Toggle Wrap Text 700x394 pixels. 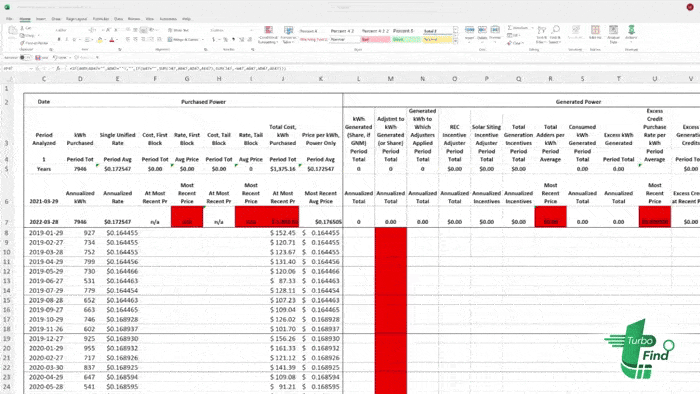pos(178,30)
